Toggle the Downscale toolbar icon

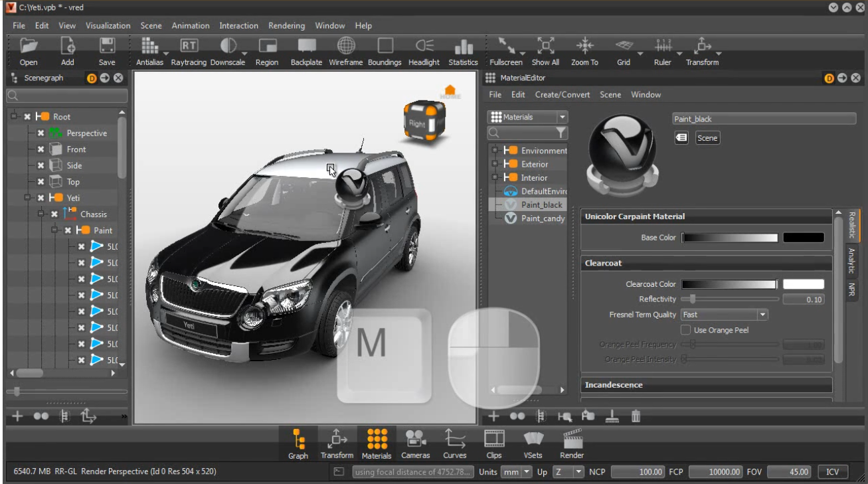228,46
